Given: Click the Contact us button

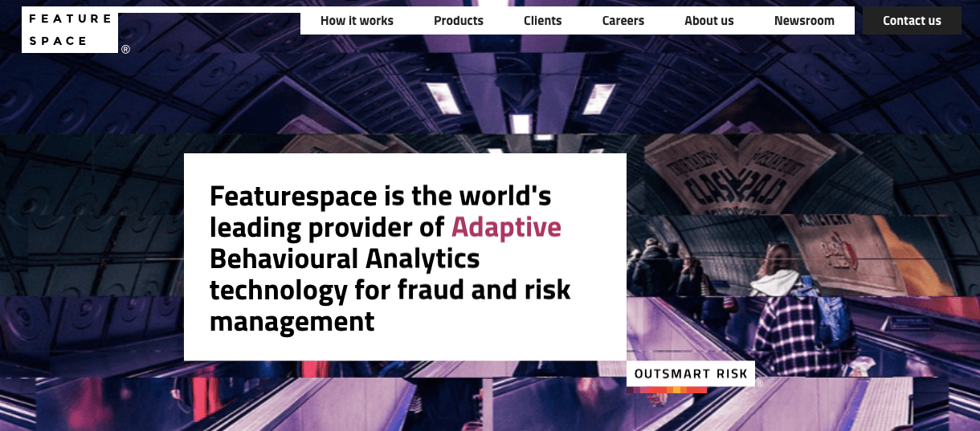Looking at the screenshot, I should 912,21.
